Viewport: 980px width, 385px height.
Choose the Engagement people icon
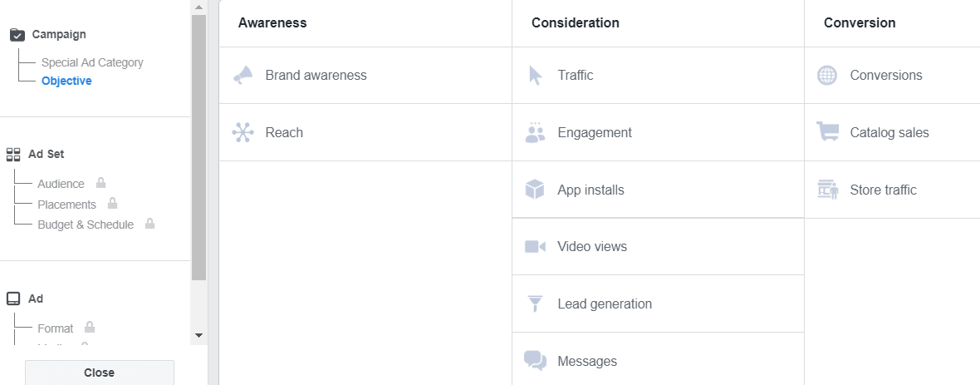pyautogui.click(x=536, y=132)
